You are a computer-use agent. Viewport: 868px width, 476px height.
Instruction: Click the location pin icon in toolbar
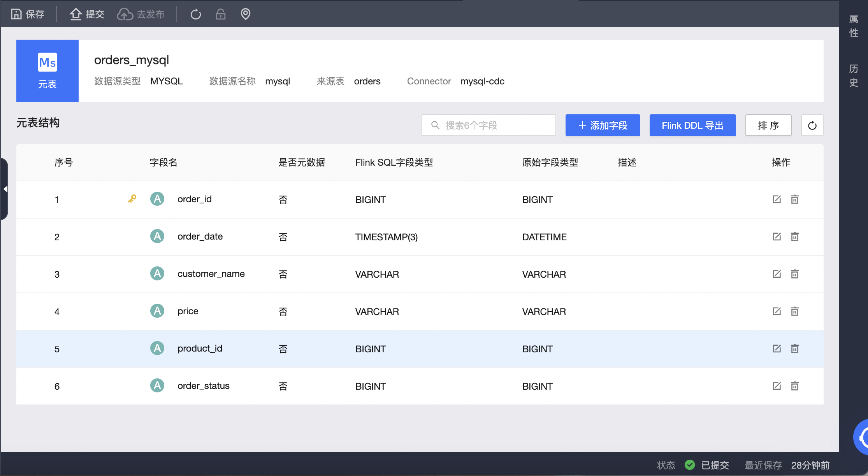click(246, 14)
